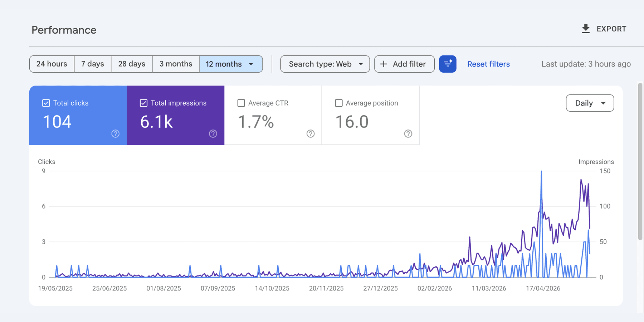Select the 24 hours range tab
The image size is (644, 322).
52,64
